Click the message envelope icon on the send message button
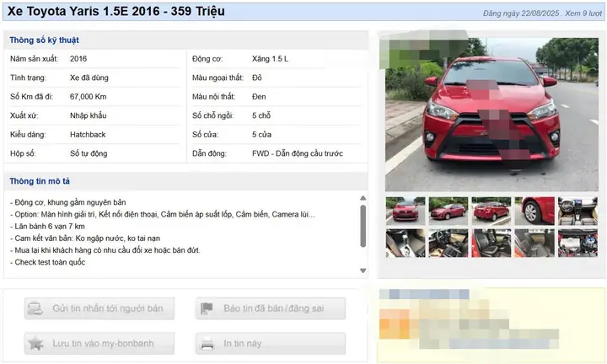The height and width of the screenshot is (364, 607). click(x=35, y=308)
